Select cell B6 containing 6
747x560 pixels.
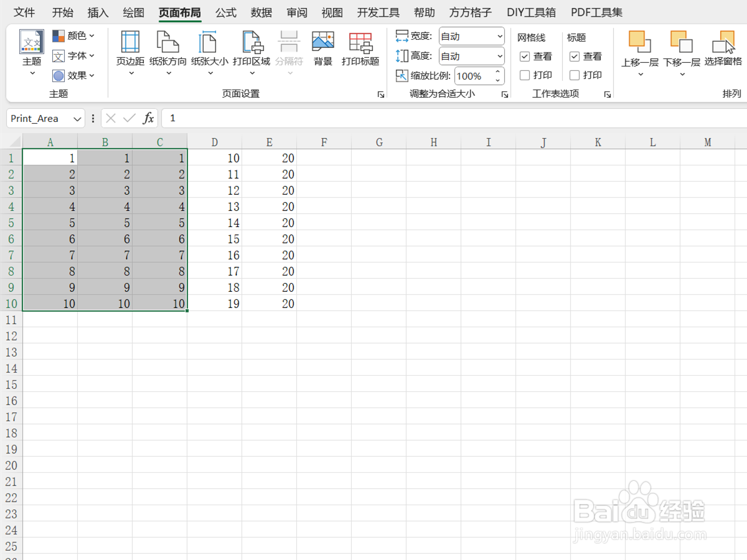point(105,239)
